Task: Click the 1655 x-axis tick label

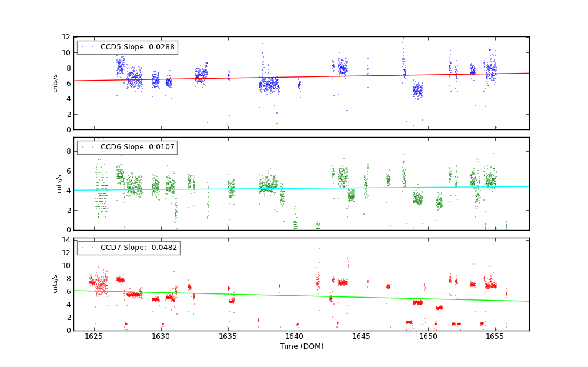Action: pyautogui.click(x=495, y=336)
